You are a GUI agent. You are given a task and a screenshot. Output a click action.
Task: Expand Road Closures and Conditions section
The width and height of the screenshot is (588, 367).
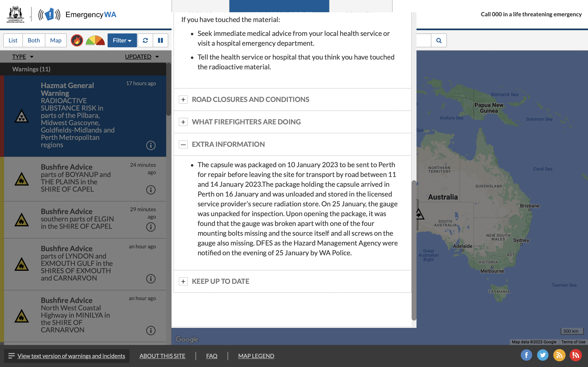[183, 99]
